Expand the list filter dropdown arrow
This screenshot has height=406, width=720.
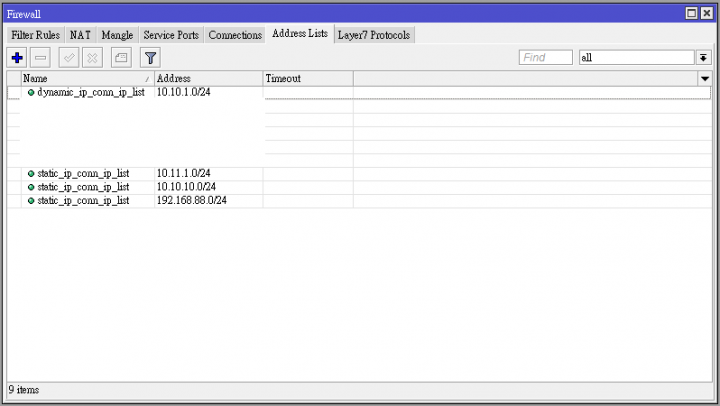point(703,57)
